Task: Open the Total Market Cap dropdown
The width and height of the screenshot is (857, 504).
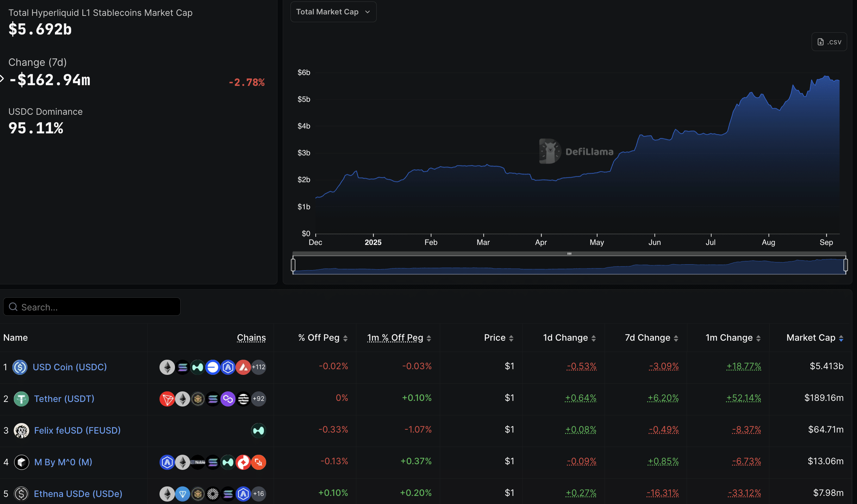Action: coord(333,12)
